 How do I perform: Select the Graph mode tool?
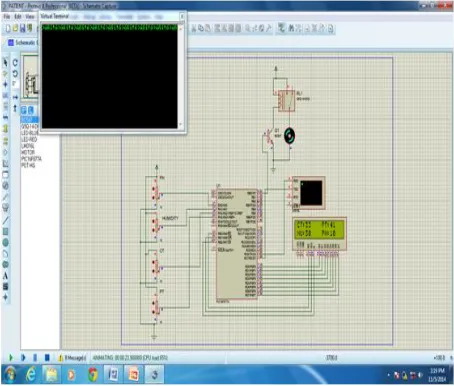5,163
